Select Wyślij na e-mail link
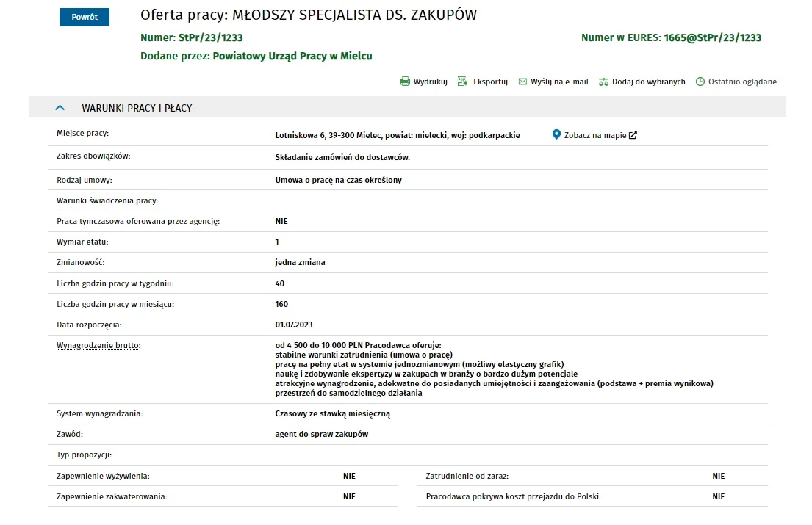 click(x=559, y=82)
